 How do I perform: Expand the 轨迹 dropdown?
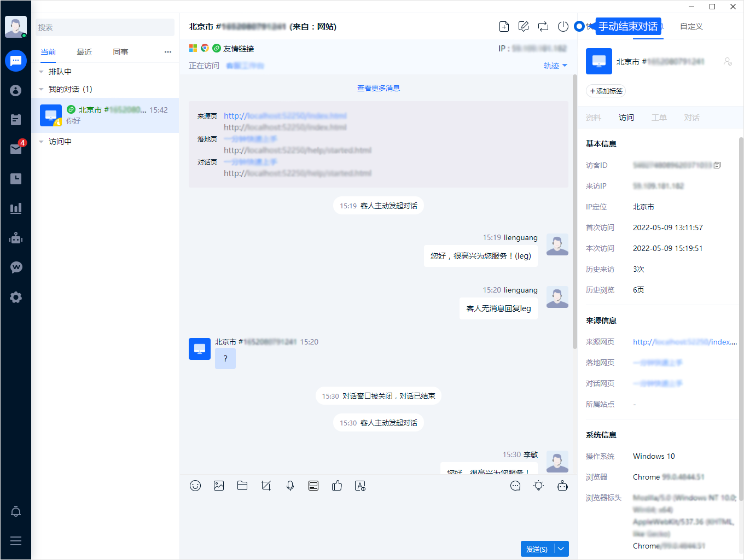[x=555, y=66]
